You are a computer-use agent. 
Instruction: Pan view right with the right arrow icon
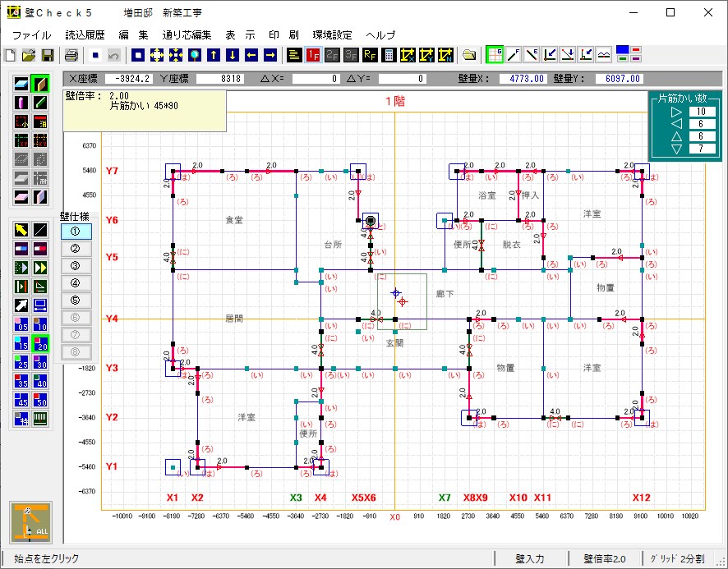[x=270, y=56]
